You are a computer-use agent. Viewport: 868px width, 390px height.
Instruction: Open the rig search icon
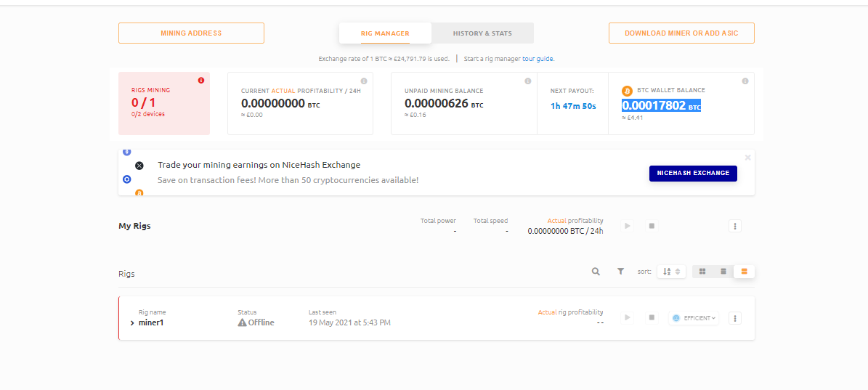coord(596,272)
